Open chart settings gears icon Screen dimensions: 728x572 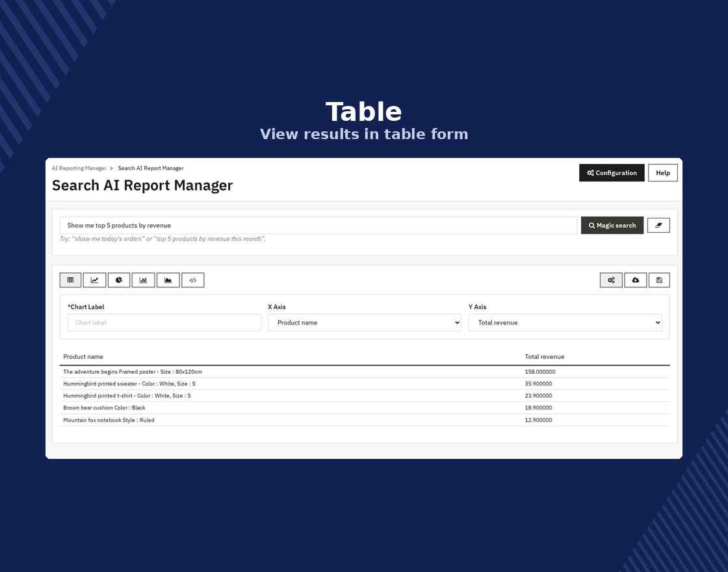[x=611, y=280]
